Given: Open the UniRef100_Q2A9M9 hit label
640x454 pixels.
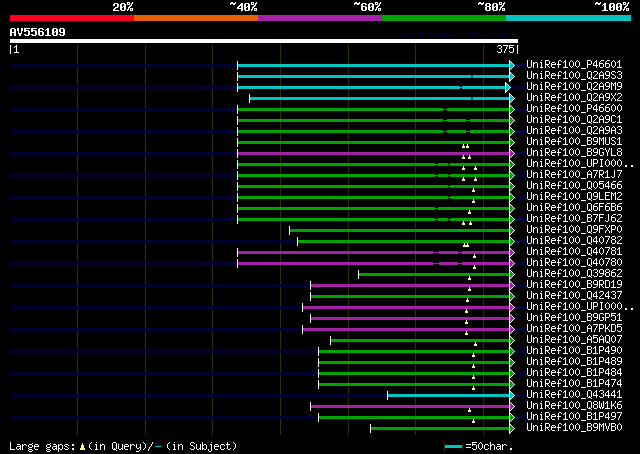Looking at the screenshot, I should [x=574, y=87].
